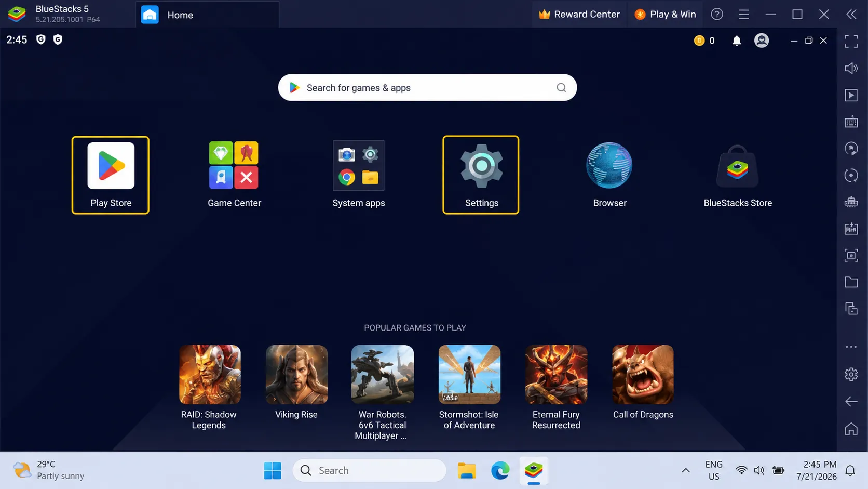Launch the Browser app
The image size is (868, 489).
coord(609,175)
